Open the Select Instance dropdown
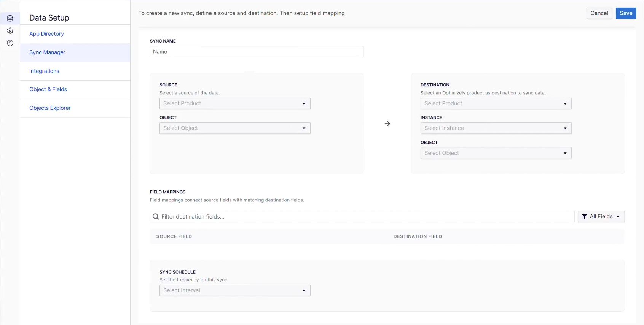Screen dimensions: 644x325 pyautogui.click(x=496, y=128)
